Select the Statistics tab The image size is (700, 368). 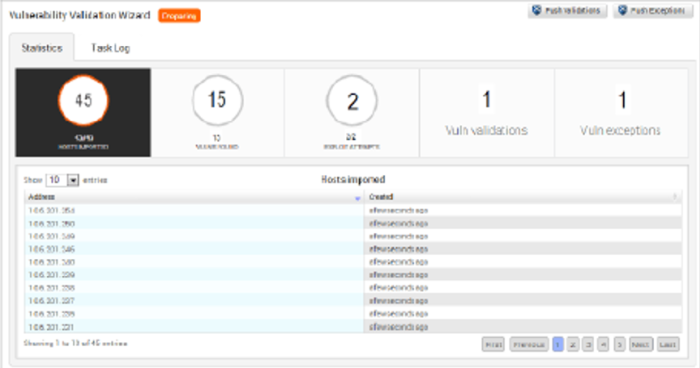42,48
